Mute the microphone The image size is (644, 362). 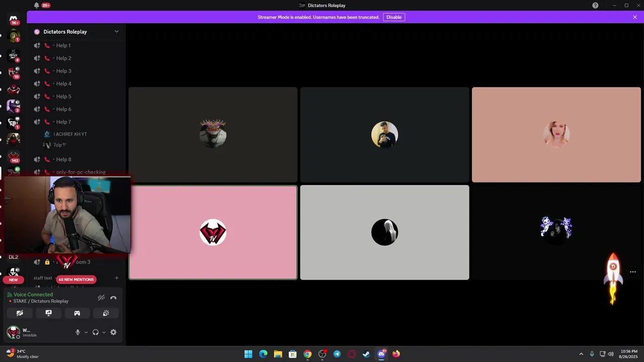[x=77, y=332]
